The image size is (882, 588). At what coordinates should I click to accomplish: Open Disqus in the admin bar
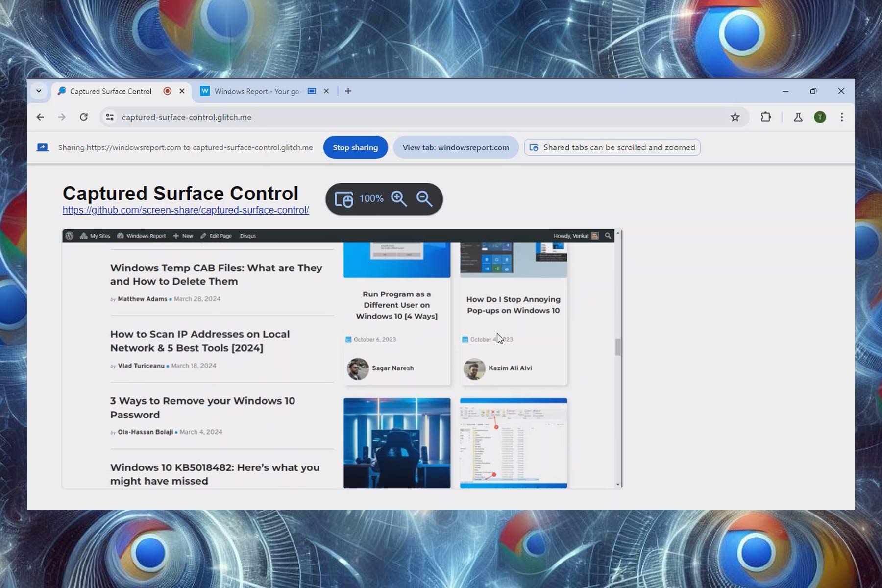tap(248, 236)
